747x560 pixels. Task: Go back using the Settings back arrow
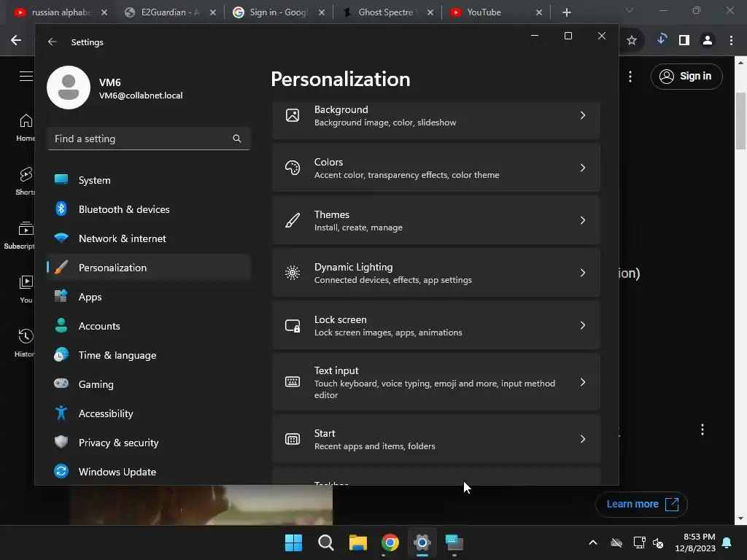pos(53,42)
